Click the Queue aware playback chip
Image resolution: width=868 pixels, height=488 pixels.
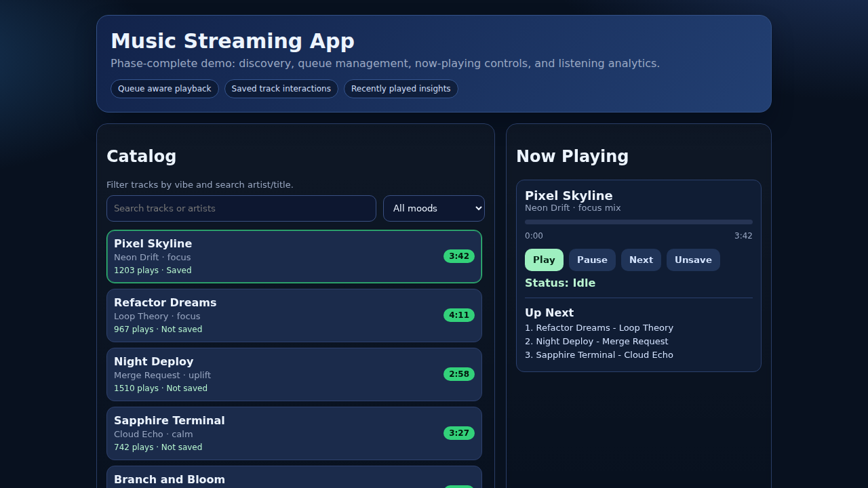click(x=164, y=89)
